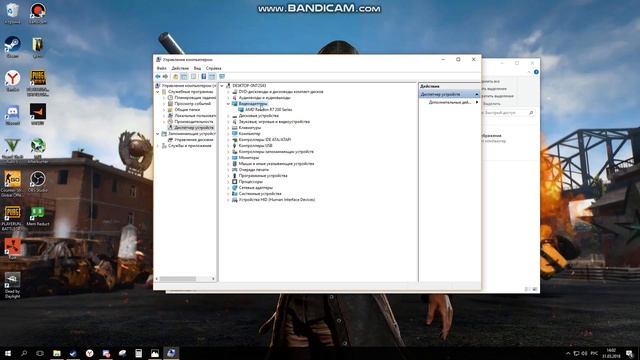The width and height of the screenshot is (640, 360).
Task: Expand Службы и приложения in the left tree
Action: (158, 146)
